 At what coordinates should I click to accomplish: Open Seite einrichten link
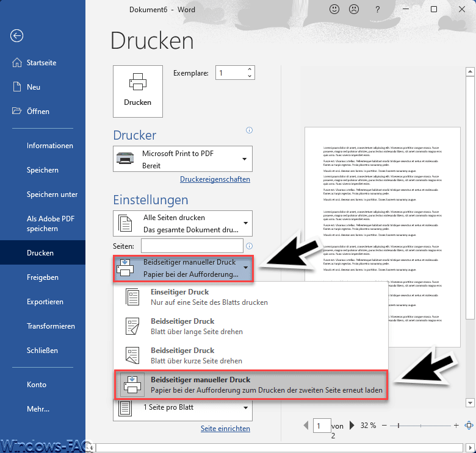tap(225, 429)
